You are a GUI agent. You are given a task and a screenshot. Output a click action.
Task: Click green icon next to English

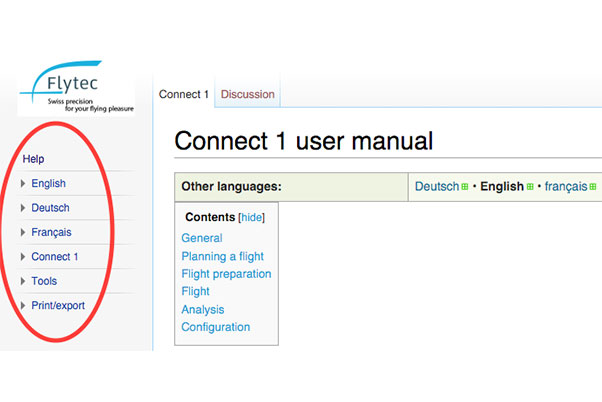(530, 187)
